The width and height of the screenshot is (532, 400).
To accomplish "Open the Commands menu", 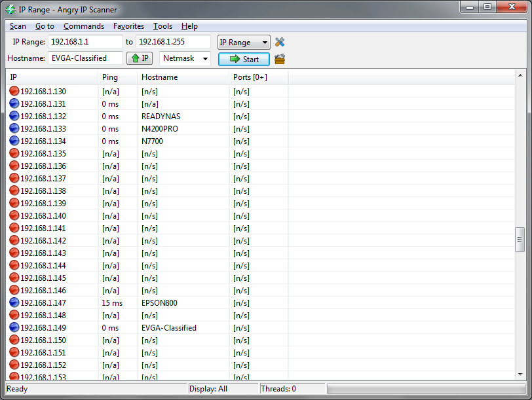I will click(84, 26).
